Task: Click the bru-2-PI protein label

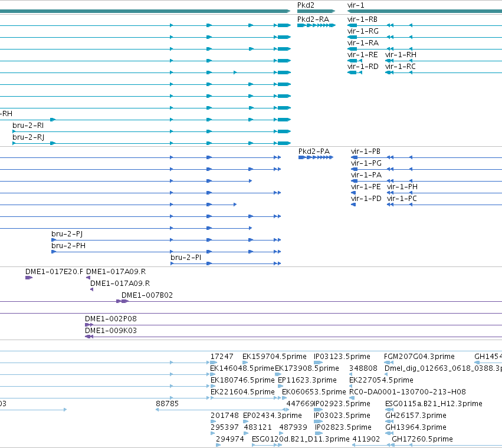Action: tap(186, 258)
